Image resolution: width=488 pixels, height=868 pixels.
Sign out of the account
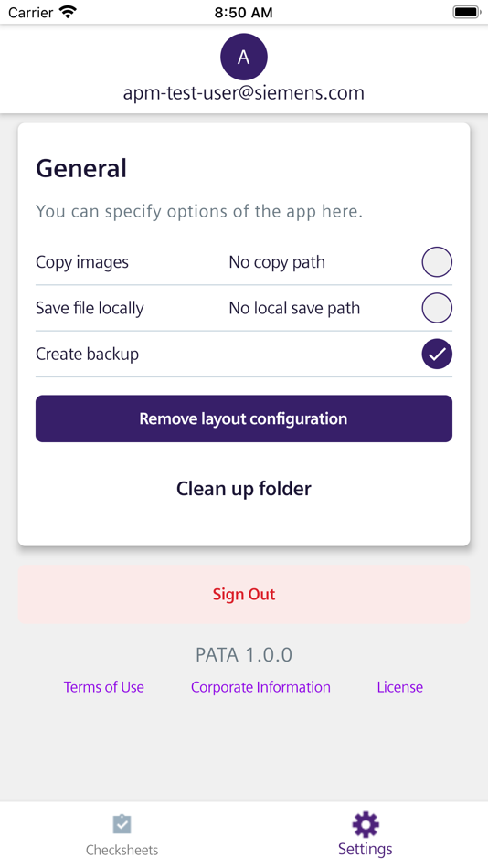(244, 594)
